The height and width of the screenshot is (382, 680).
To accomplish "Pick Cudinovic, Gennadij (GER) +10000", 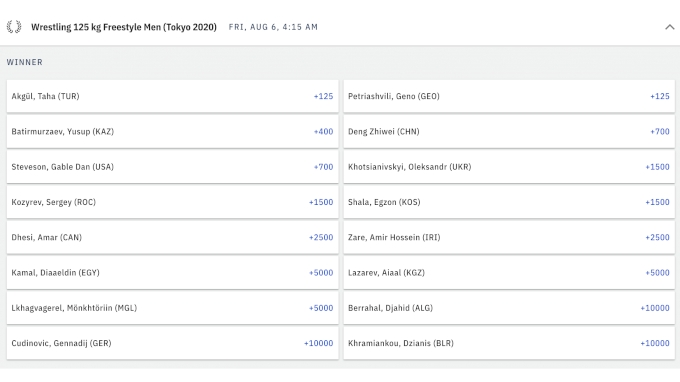I will point(173,343).
